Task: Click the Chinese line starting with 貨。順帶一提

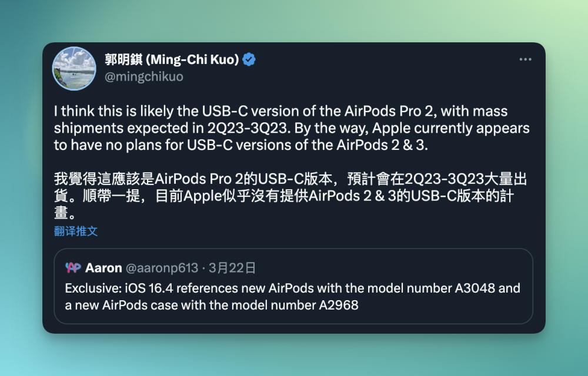Action: point(284,196)
